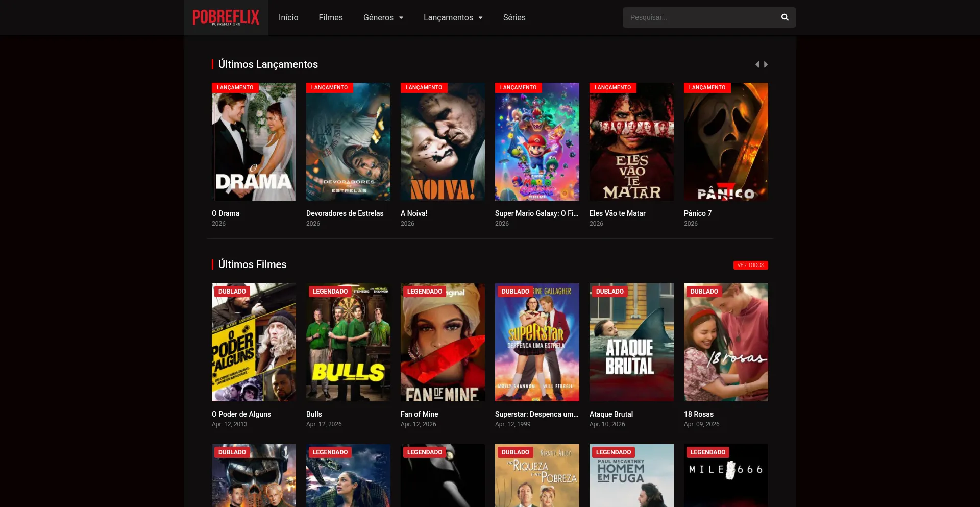Image resolution: width=980 pixels, height=507 pixels.
Task: Expand the Gêneros dropdown menu
Action: tap(383, 17)
